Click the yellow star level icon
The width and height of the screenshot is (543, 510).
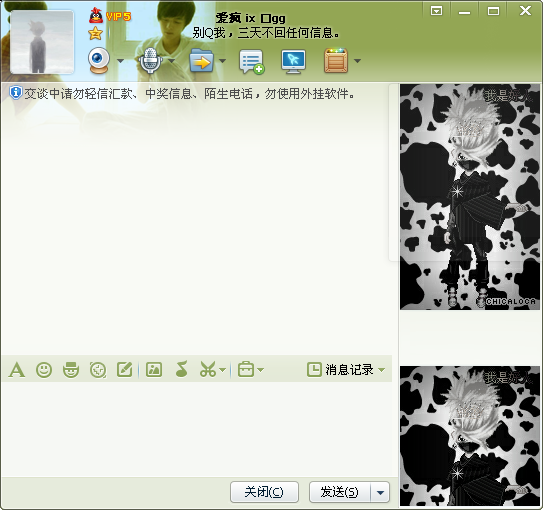pyautogui.click(x=95, y=34)
